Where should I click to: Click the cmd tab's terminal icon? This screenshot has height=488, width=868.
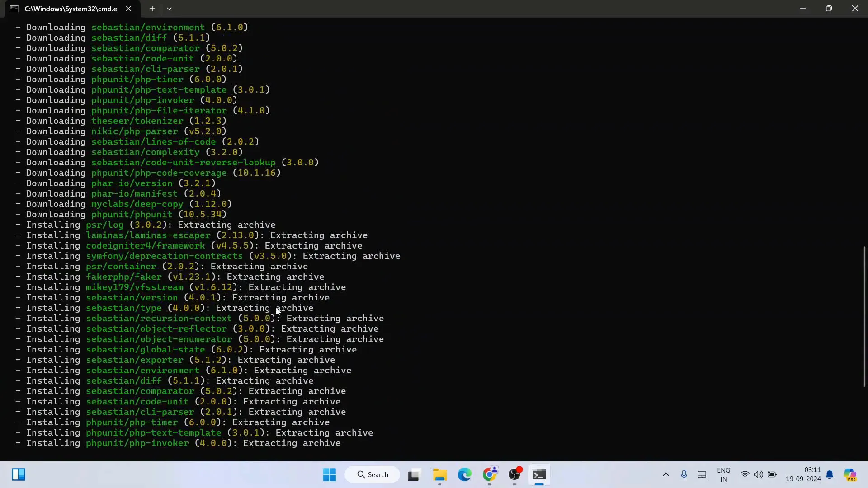(14, 9)
